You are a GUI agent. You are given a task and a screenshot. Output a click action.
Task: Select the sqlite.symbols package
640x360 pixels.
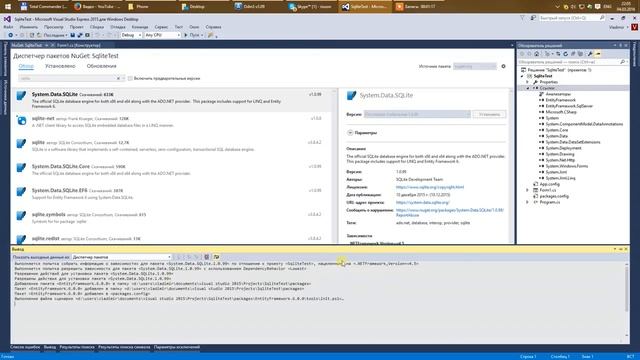171,218
